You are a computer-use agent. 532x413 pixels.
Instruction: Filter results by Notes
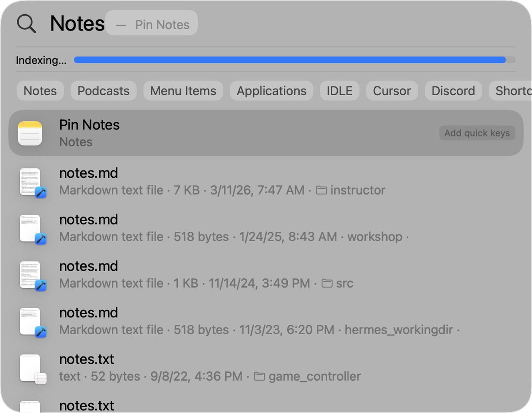(40, 91)
